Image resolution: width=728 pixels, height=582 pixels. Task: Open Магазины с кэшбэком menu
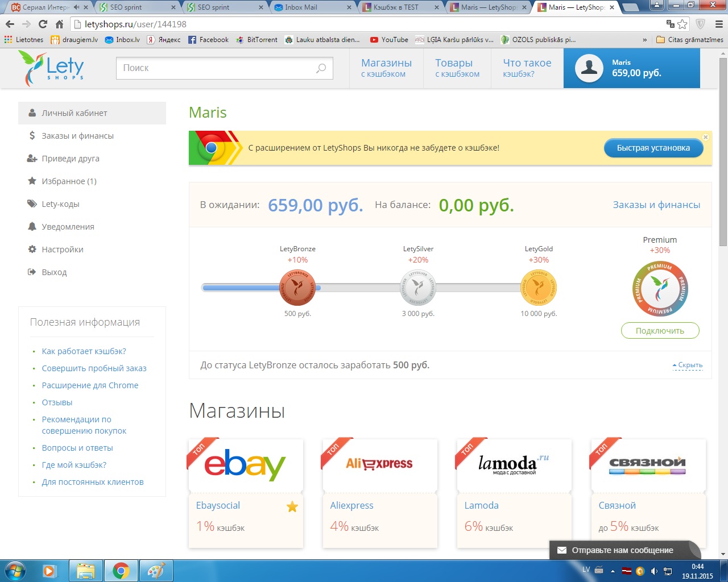[386, 68]
